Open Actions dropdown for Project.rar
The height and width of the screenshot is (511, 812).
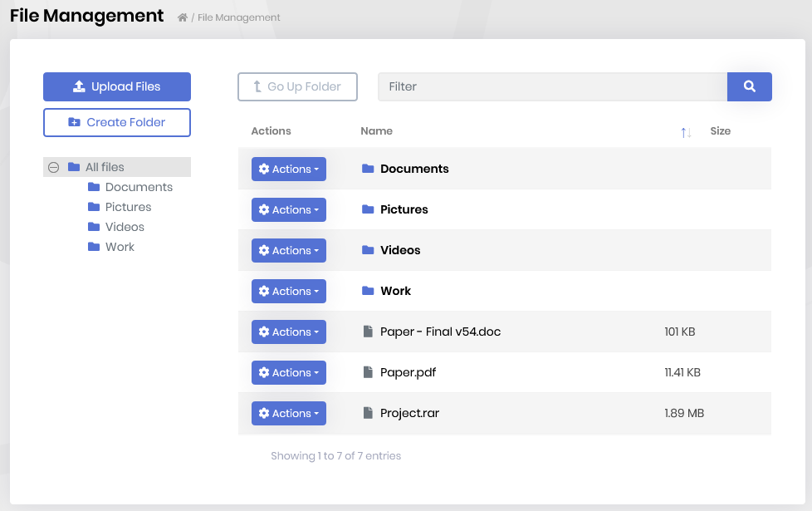[289, 413]
